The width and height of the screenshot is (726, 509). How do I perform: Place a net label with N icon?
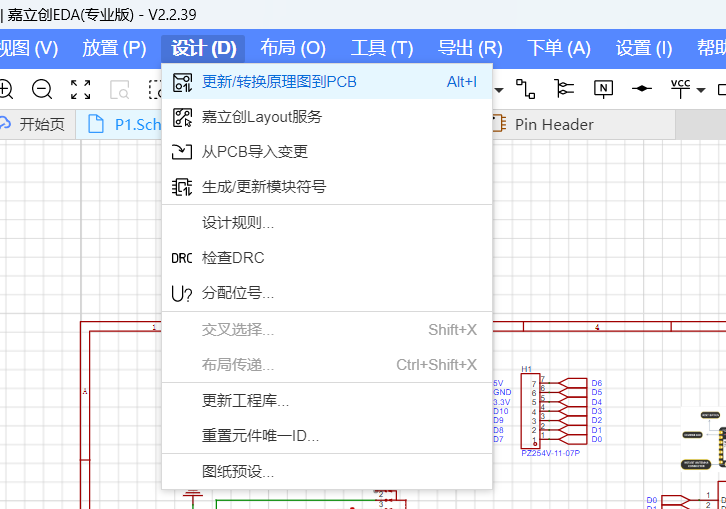(x=603, y=88)
